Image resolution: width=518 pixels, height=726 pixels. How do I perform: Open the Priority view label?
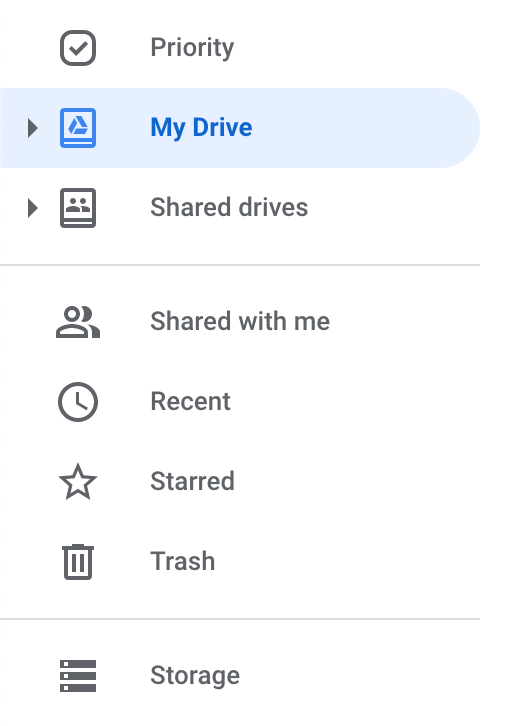192,48
